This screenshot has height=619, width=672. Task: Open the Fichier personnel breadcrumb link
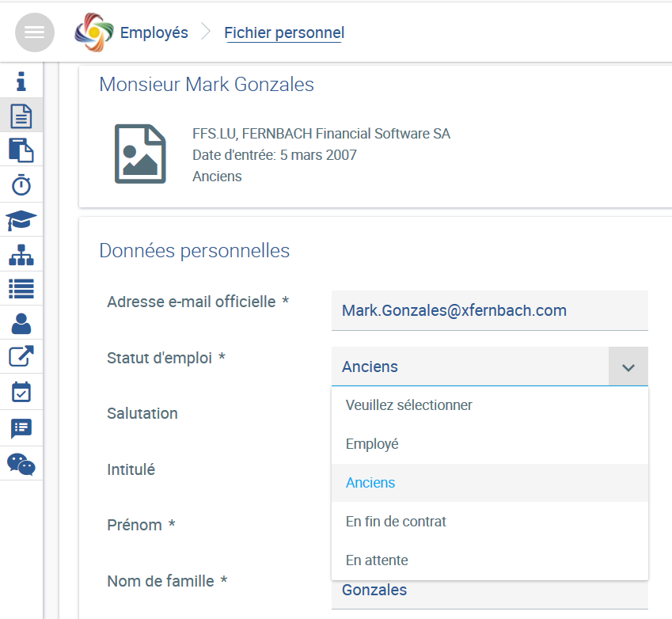coord(284,32)
